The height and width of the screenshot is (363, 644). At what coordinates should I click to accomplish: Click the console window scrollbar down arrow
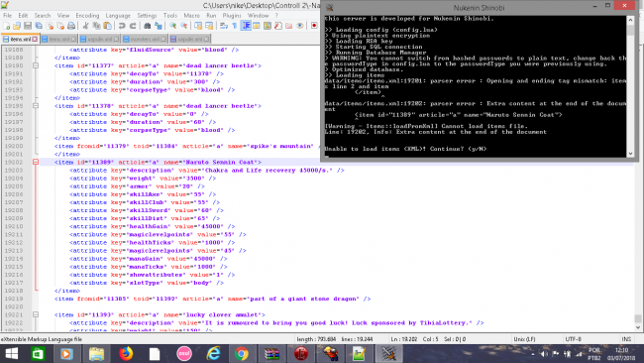point(630,154)
